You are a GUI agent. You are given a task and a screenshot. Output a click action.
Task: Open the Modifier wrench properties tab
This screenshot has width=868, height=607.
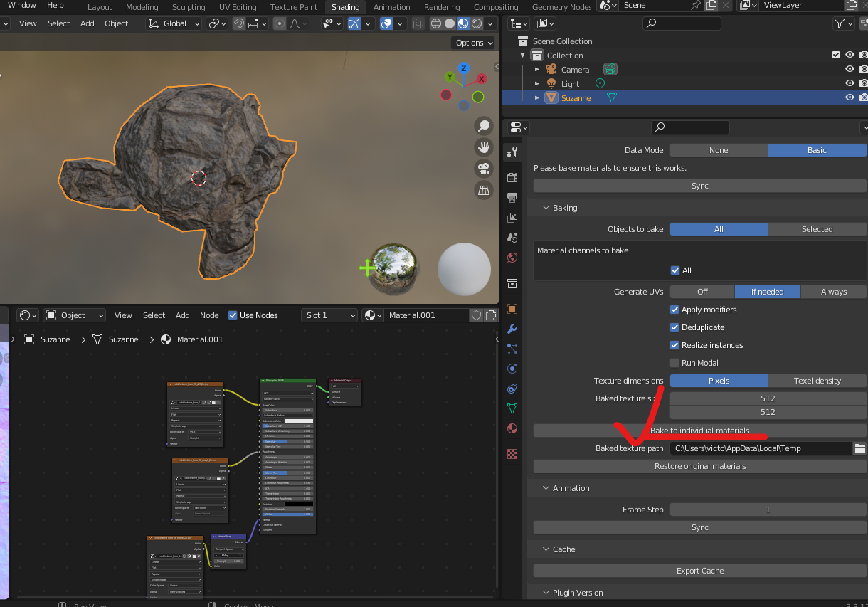[x=512, y=329]
